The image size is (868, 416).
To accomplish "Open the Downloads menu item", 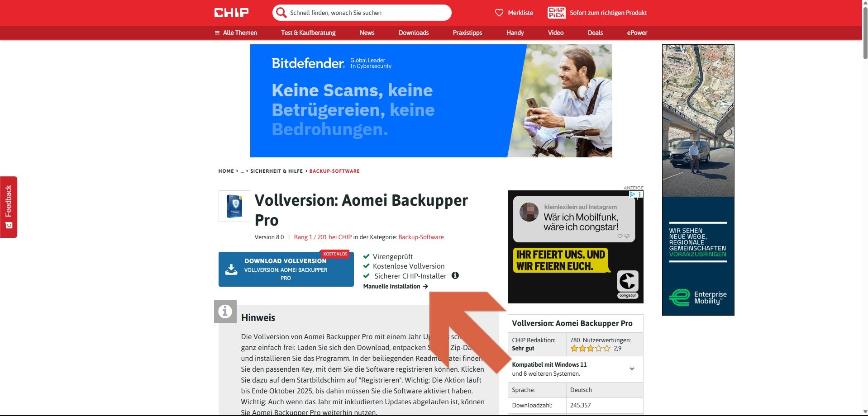I will point(414,33).
